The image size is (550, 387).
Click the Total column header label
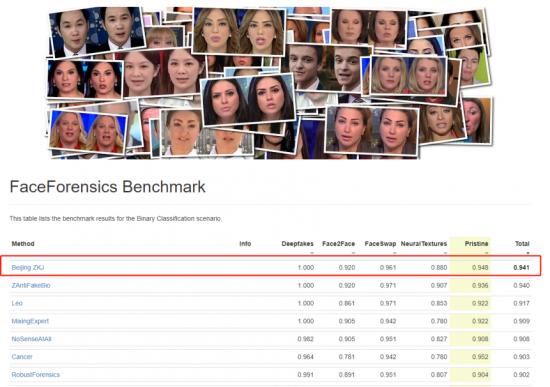click(x=522, y=243)
